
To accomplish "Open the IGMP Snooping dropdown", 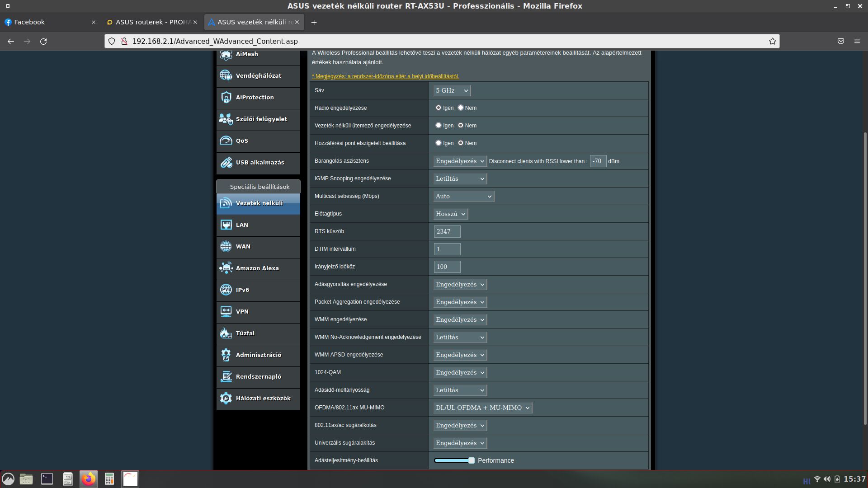I will [460, 178].
